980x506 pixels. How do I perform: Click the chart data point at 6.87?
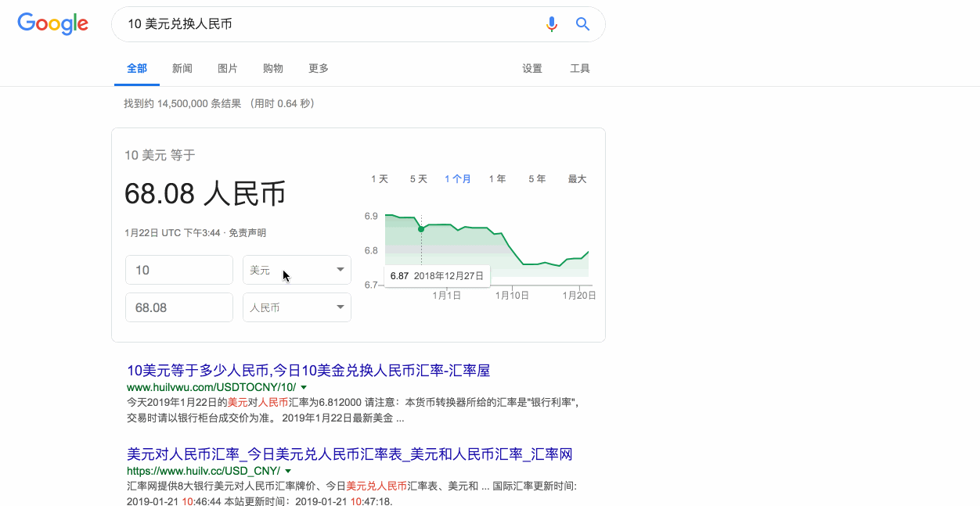(x=421, y=229)
